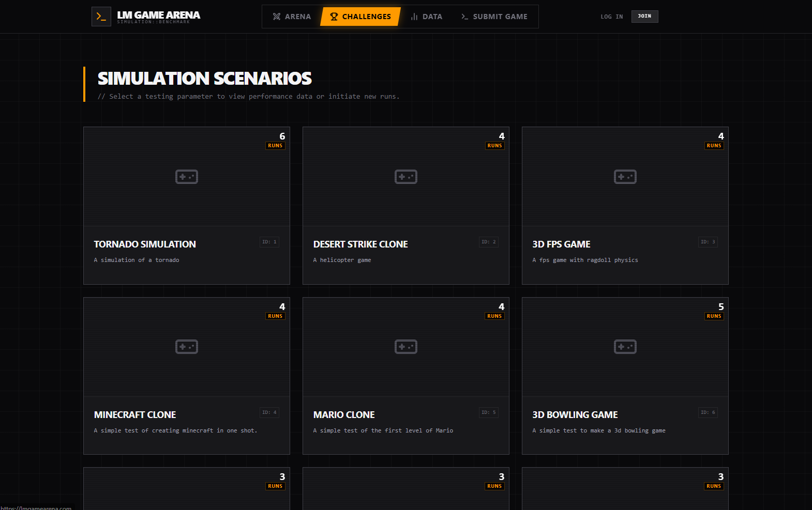Click the 3D Bowling Game gamepad placeholder icon
This screenshot has height=510, width=812.
coord(625,347)
